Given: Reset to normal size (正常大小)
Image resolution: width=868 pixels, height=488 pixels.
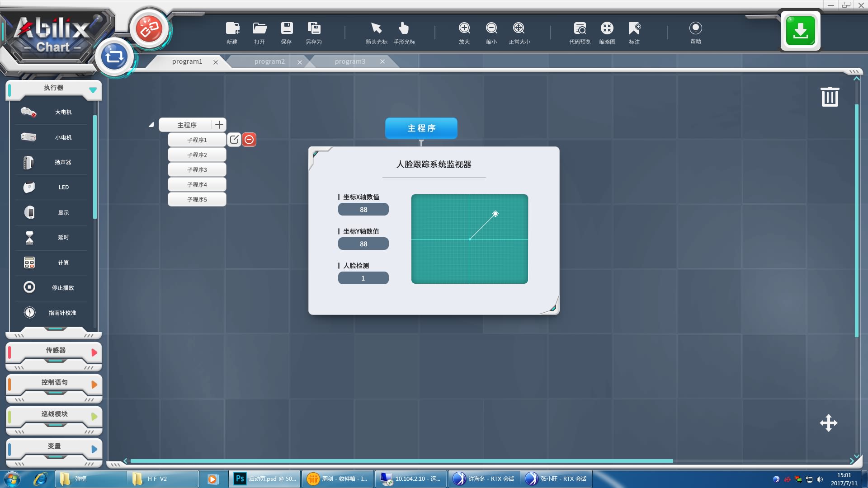Looking at the screenshot, I should pos(519,28).
